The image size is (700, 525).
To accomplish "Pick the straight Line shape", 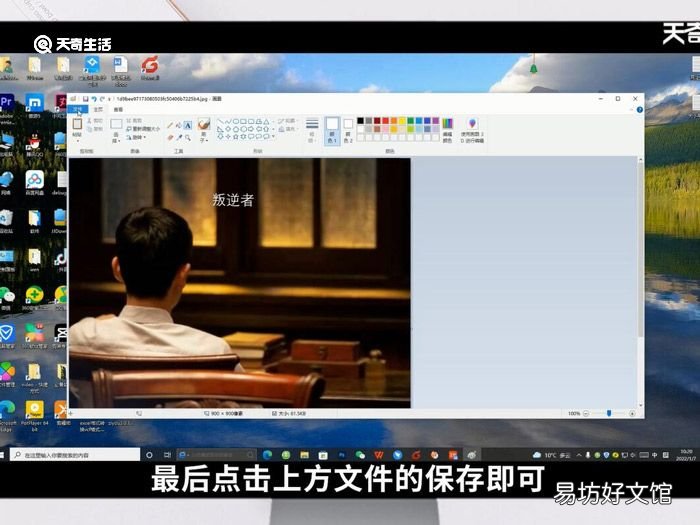I will [220, 121].
